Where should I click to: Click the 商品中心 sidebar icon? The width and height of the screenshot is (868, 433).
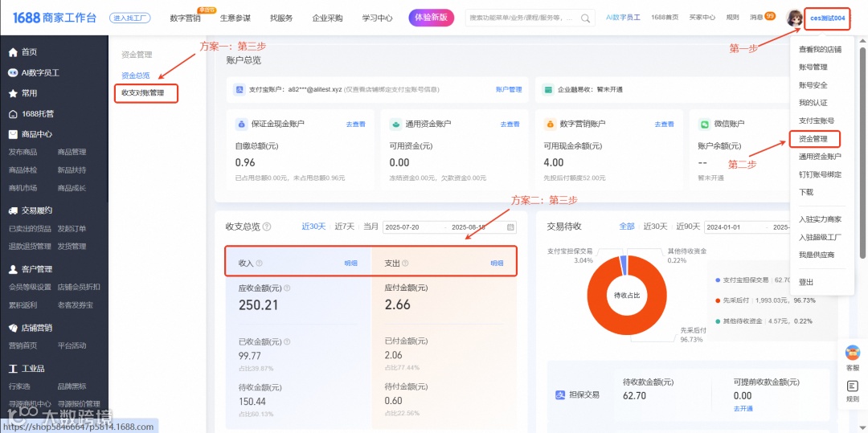(14, 134)
